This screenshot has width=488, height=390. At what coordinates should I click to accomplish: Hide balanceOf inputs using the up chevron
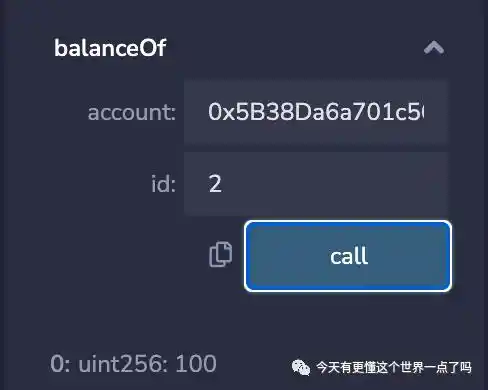point(434,48)
